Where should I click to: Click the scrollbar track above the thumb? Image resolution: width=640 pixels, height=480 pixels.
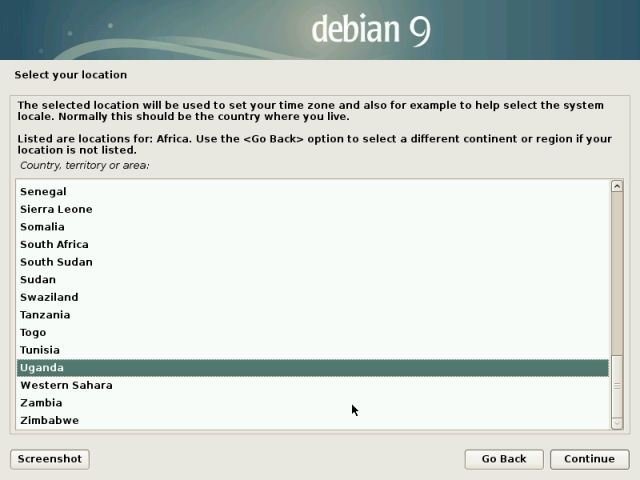click(x=617, y=273)
